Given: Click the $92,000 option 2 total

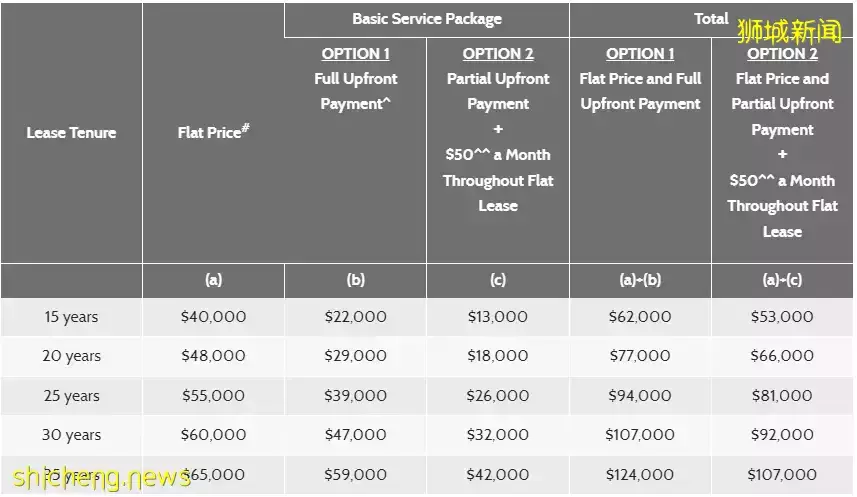Looking at the screenshot, I should tap(782, 435).
